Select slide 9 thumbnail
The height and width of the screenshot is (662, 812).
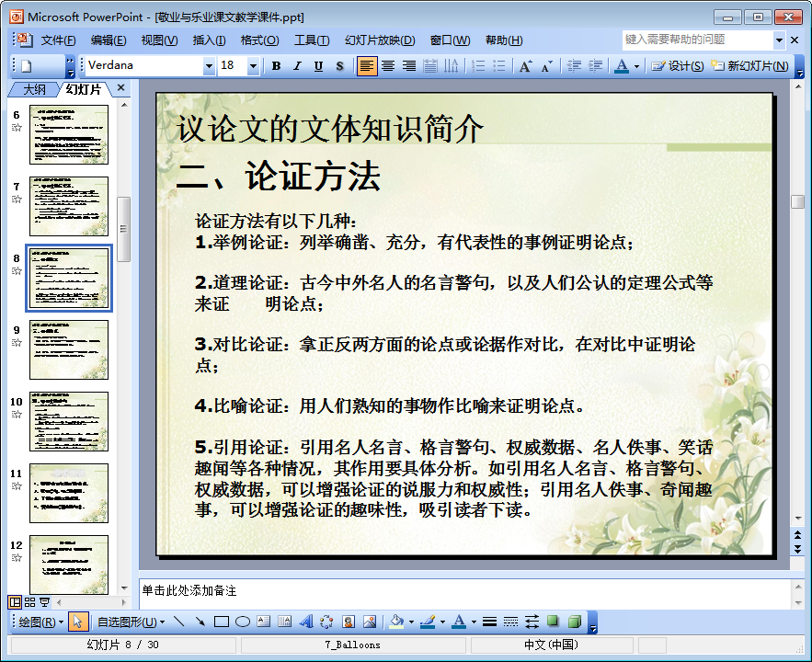(69, 350)
